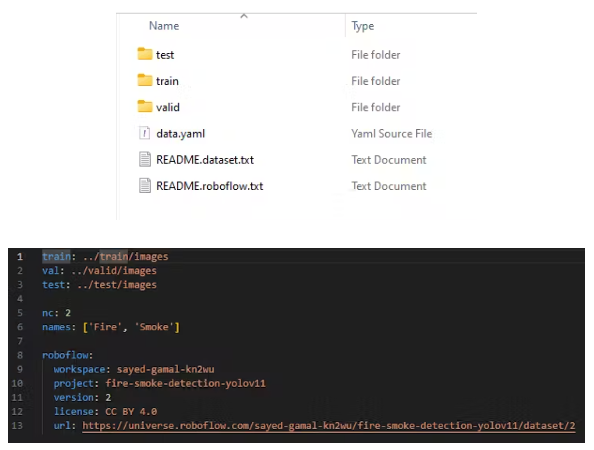
Task: Click the valid folder icon
Action: click(x=144, y=106)
